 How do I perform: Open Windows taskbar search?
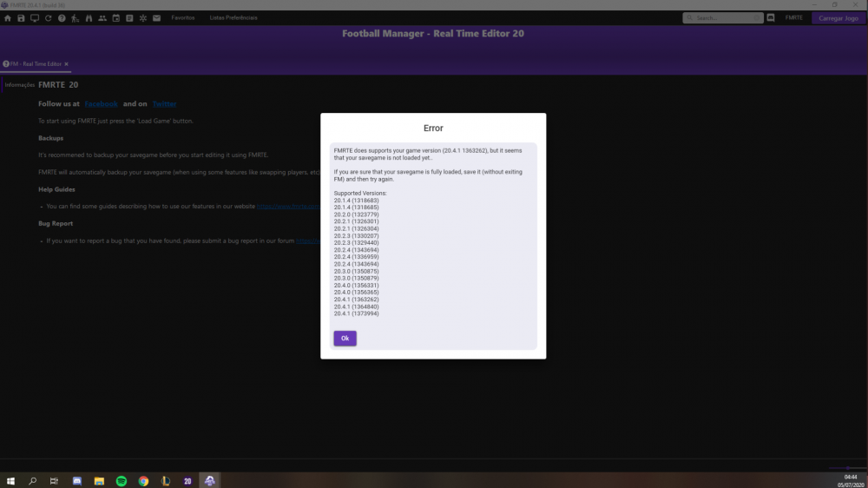point(33,481)
